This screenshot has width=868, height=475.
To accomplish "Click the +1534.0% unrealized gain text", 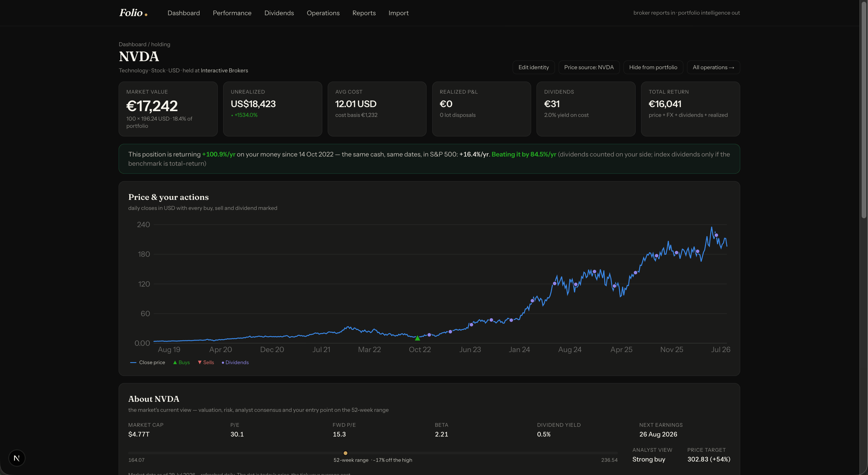I will click(x=244, y=115).
